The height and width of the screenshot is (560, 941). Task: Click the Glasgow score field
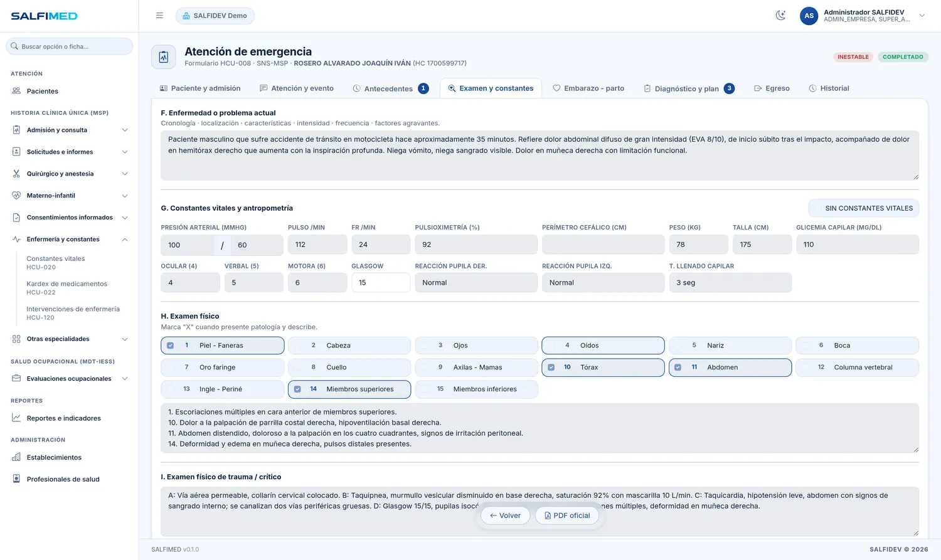click(x=381, y=283)
